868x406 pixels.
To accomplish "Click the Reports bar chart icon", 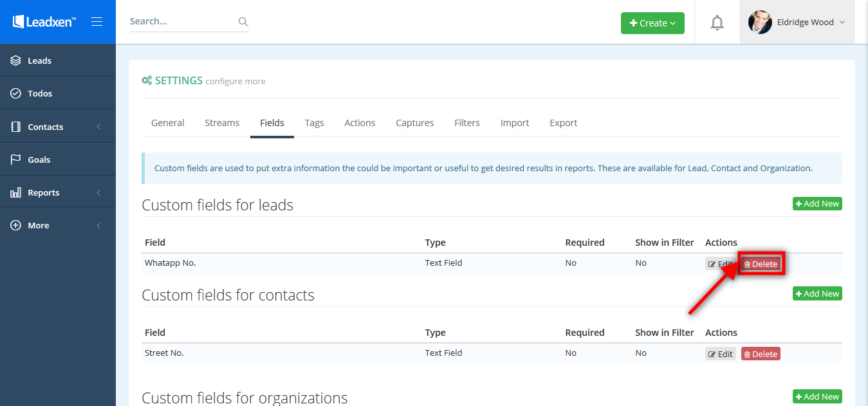I will (16, 192).
